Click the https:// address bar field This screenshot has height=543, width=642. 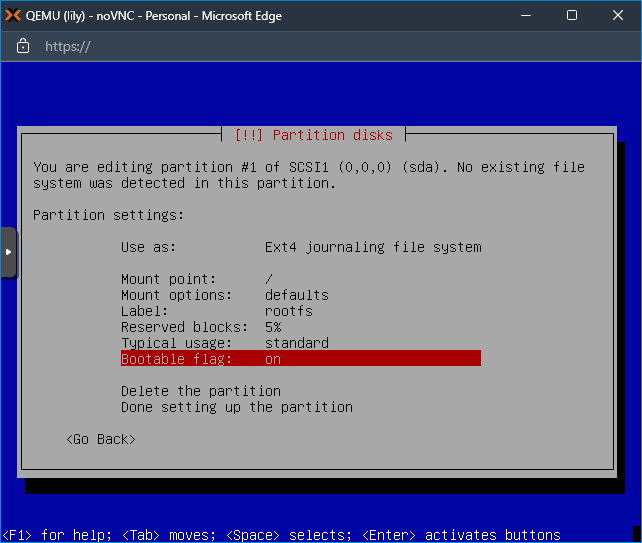point(68,46)
